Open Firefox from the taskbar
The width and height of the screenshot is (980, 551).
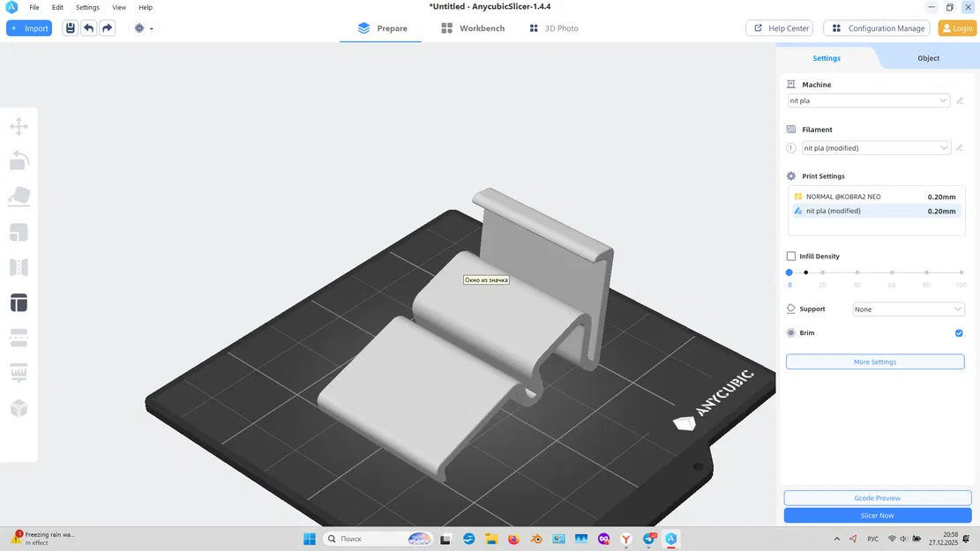click(x=513, y=540)
